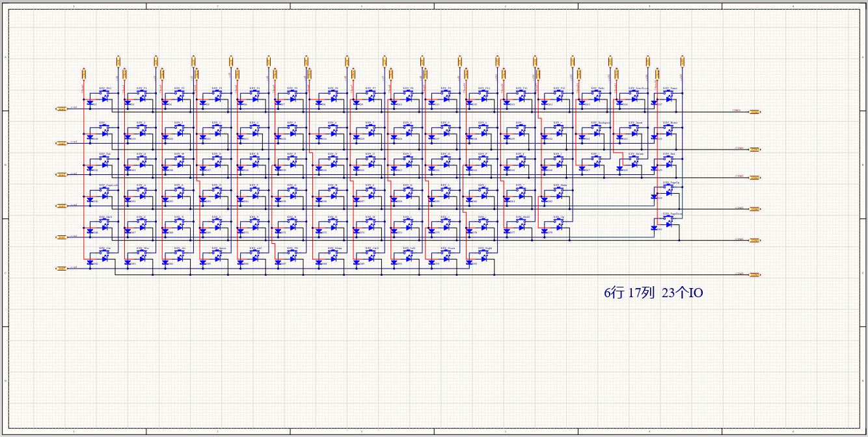
Task: Select the KEY_PageDown switch symbol
Action: pyautogui.click(x=669, y=217)
